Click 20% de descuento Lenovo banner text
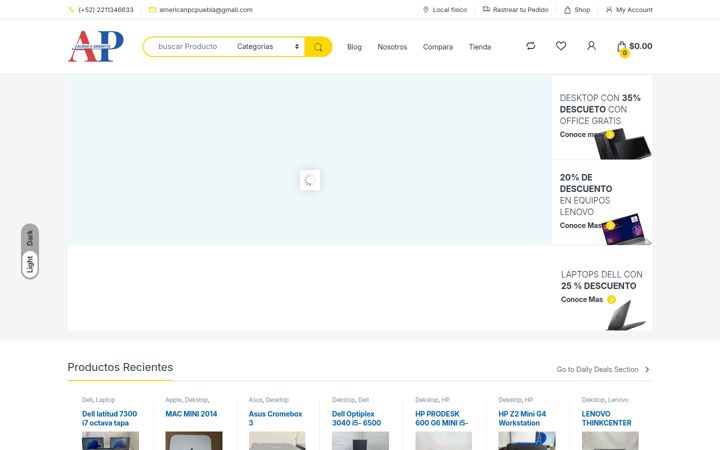Viewport: 720px width, 450px height. (586, 195)
